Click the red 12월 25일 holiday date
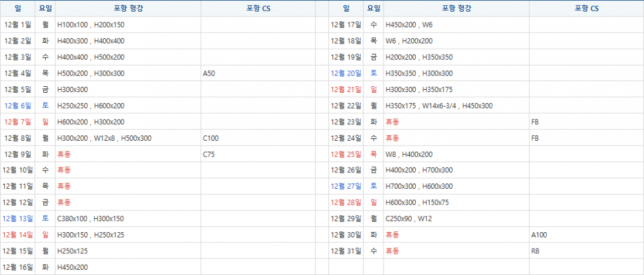This screenshot has height=275, width=644. (346, 155)
